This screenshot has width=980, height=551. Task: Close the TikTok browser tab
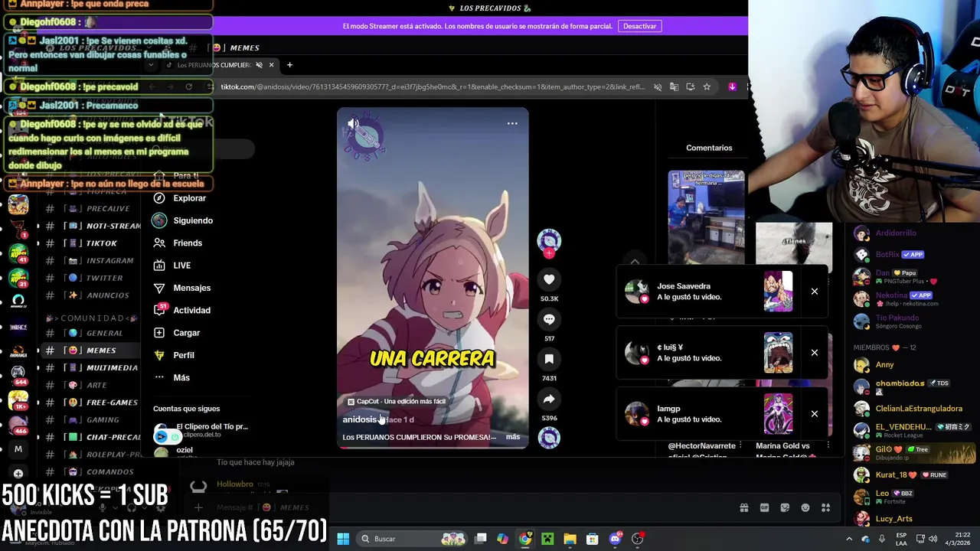click(x=271, y=65)
